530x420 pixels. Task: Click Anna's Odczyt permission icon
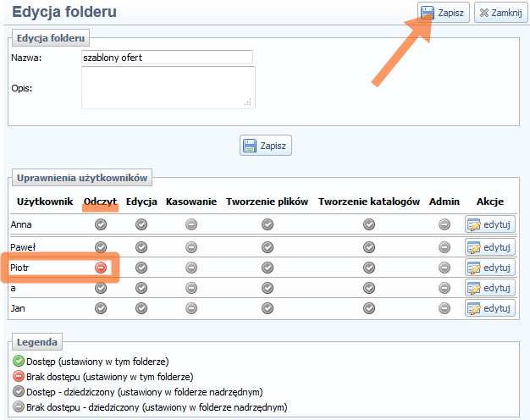point(101,224)
